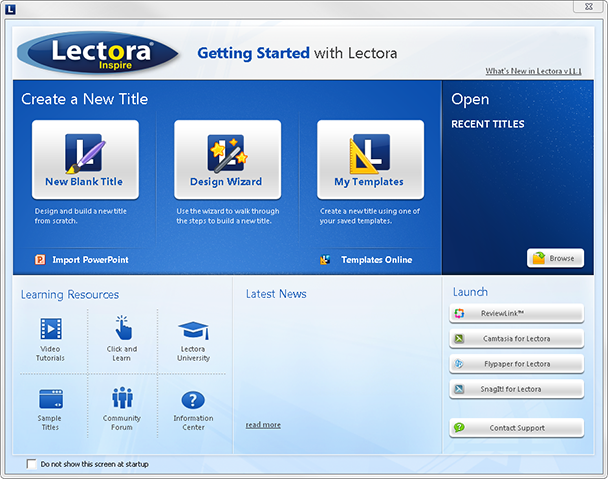Click the Contact Support button
Viewport: 608px width, 479px height.
[x=516, y=428]
